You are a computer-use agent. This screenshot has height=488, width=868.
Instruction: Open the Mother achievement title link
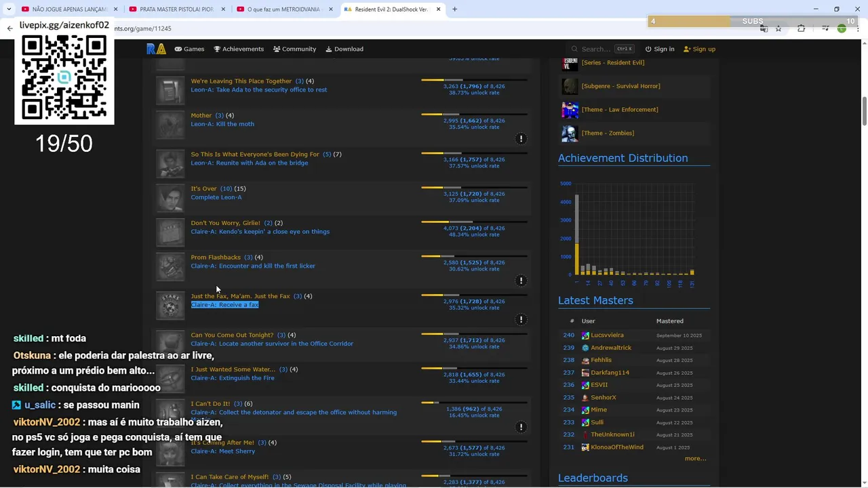tap(201, 115)
